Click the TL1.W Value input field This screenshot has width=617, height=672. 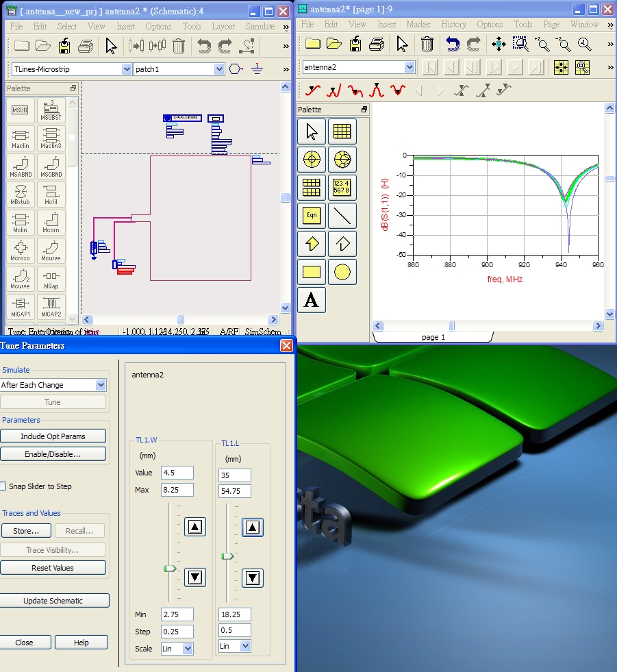pyautogui.click(x=177, y=472)
